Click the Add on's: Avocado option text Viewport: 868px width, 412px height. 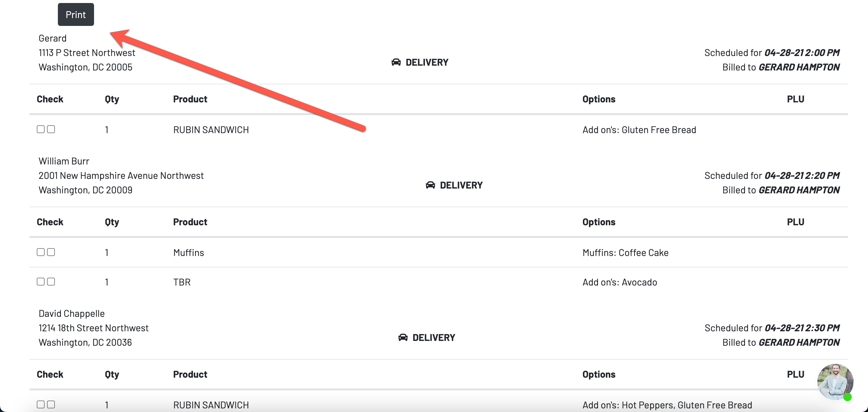619,282
